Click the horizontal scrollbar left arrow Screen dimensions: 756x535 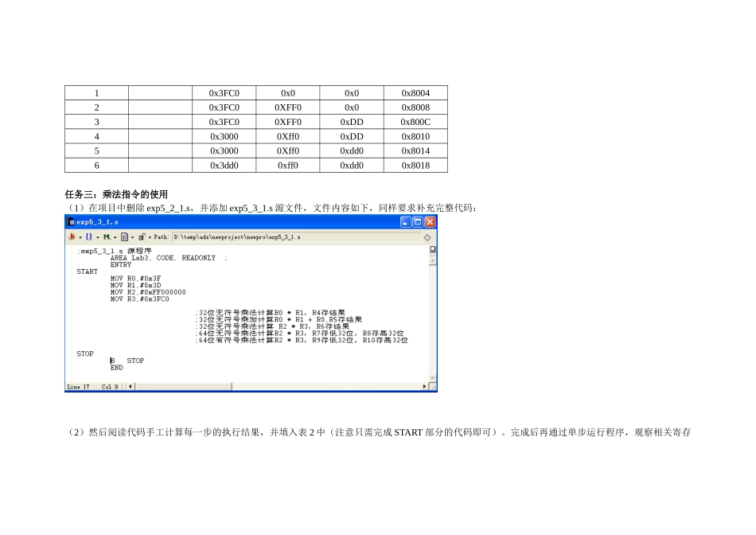131,386
